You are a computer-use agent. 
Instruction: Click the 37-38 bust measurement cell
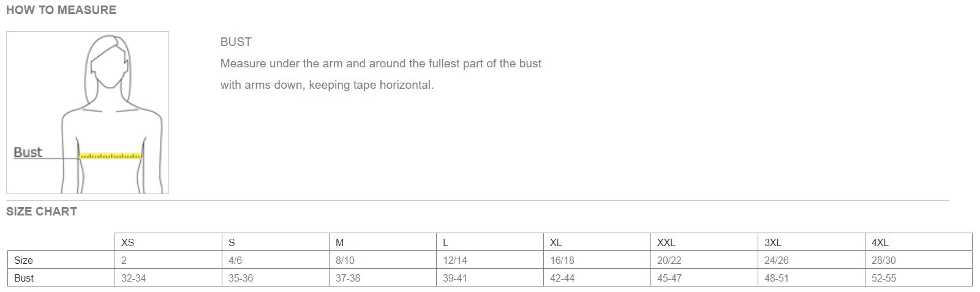coord(348,278)
